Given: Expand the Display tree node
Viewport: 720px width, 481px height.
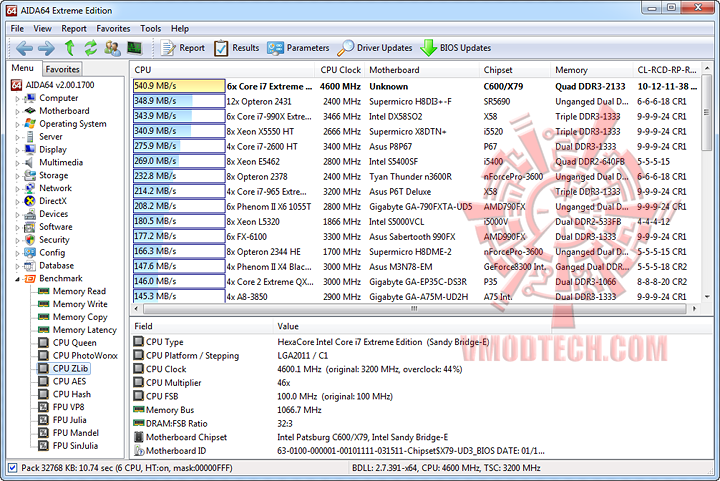Looking at the screenshot, I should tap(17, 150).
